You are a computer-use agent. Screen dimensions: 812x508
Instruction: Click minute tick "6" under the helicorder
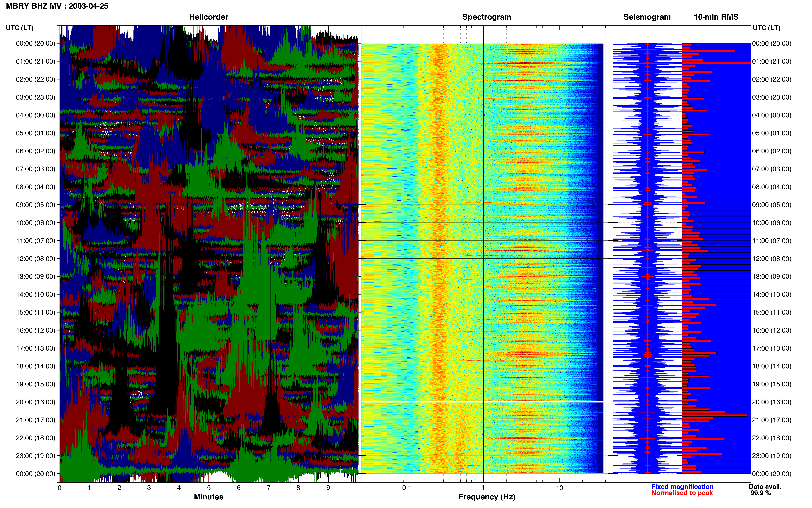239,487
